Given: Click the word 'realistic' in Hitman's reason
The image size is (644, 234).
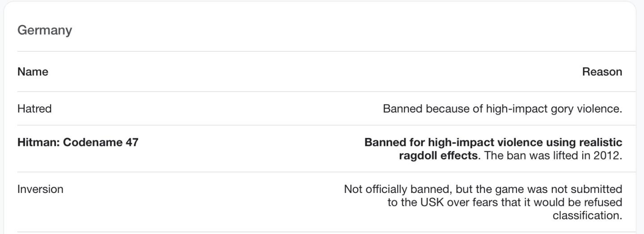Looking at the screenshot, I should [x=600, y=142].
